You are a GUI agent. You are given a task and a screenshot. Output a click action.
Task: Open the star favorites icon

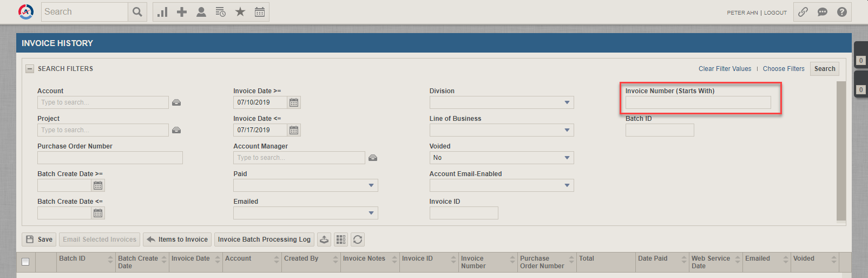[240, 12]
